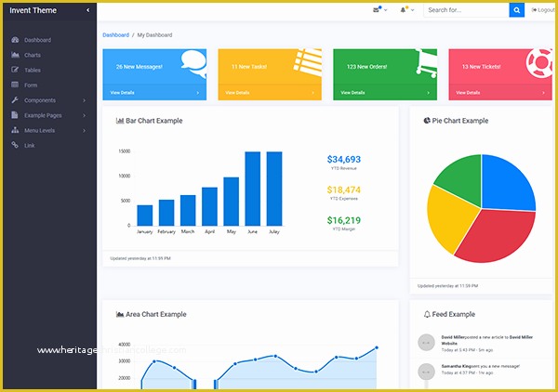The height and width of the screenshot is (392, 558).
Task: Click the Example Pages file icon
Action: pos(15,115)
